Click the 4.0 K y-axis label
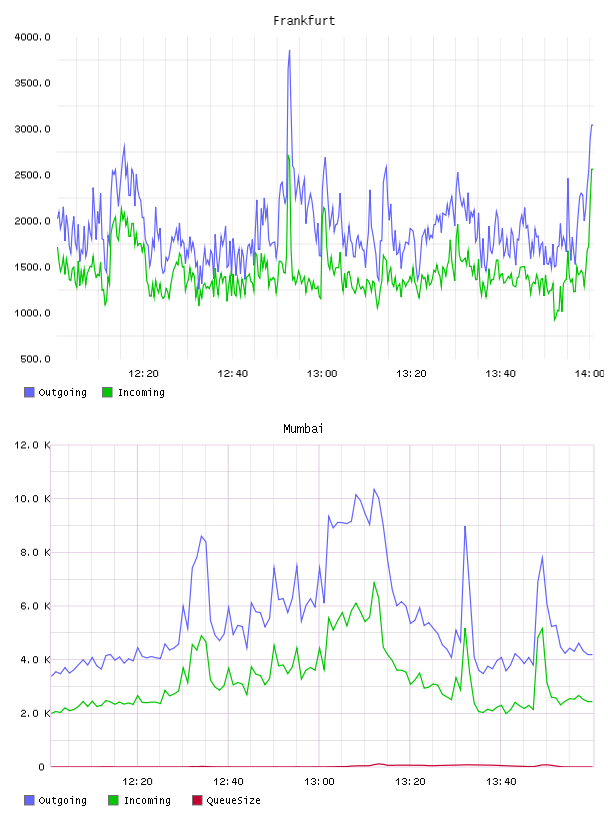Viewport: 608px width, 816px height. [x=35, y=659]
